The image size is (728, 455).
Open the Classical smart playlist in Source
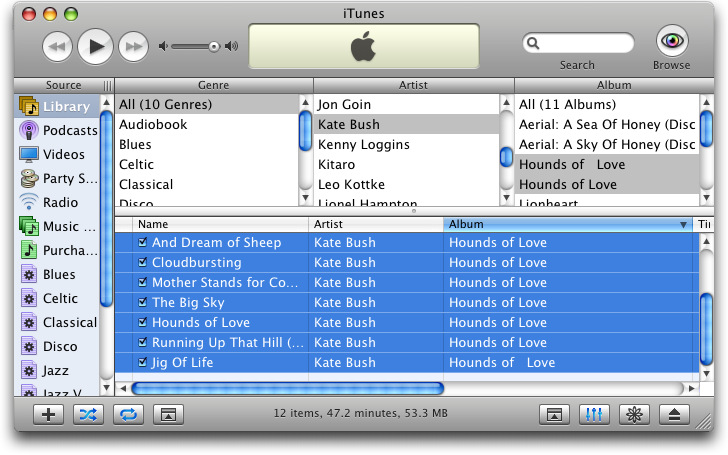[x=57, y=323]
